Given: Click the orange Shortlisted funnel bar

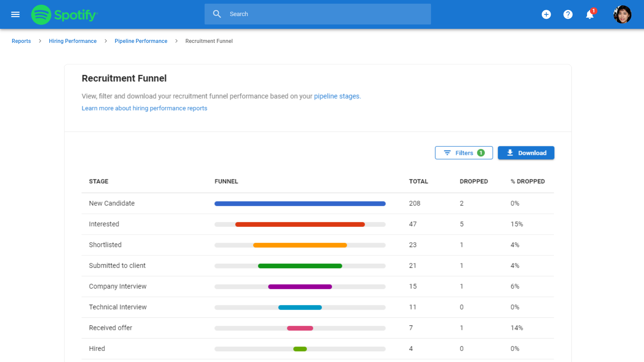Looking at the screenshot, I should coord(300,245).
